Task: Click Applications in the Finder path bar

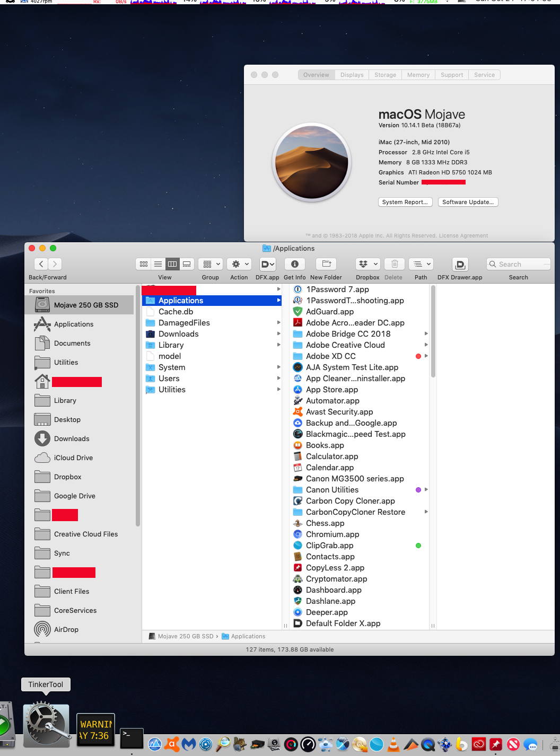Action: 243,636
